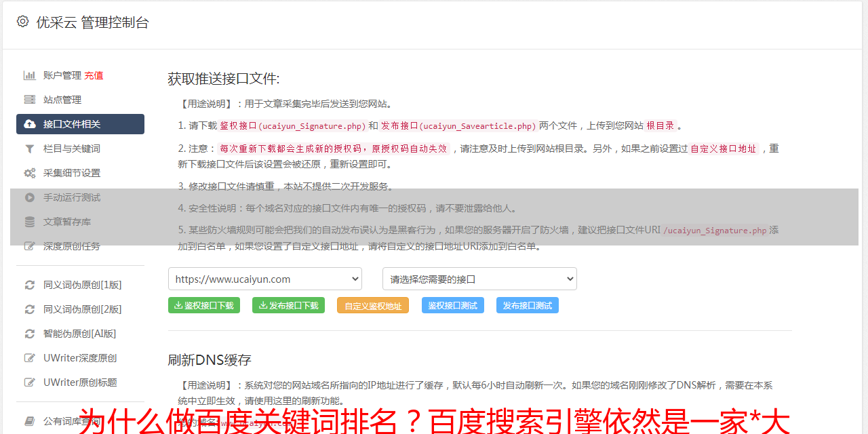The height and width of the screenshot is (434, 868).
Task: Click the refresh icon beside 同义词伪原创[2版]
Action: (30, 309)
